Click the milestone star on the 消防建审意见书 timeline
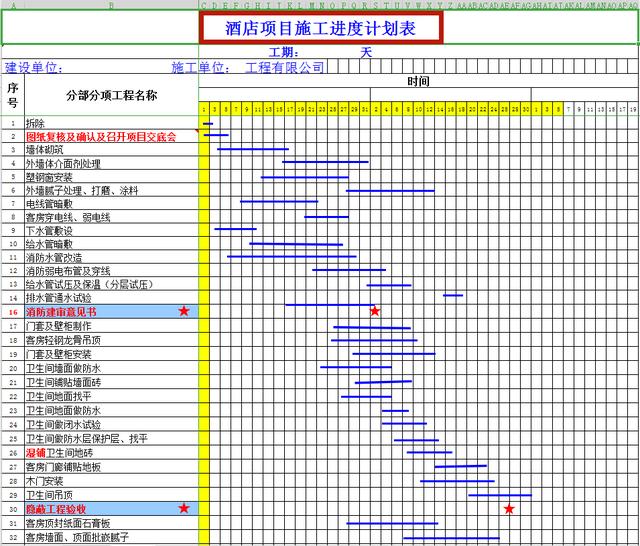 pyautogui.click(x=375, y=311)
